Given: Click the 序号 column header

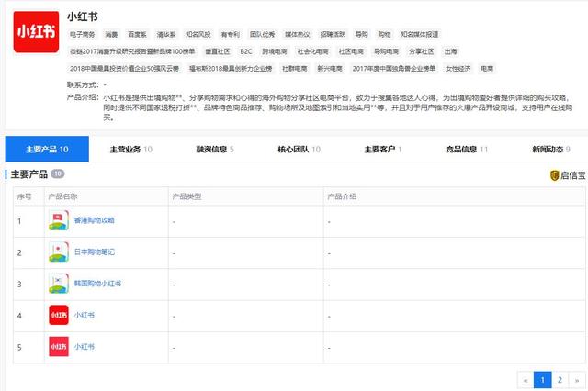Looking at the screenshot, I should 25,196.
